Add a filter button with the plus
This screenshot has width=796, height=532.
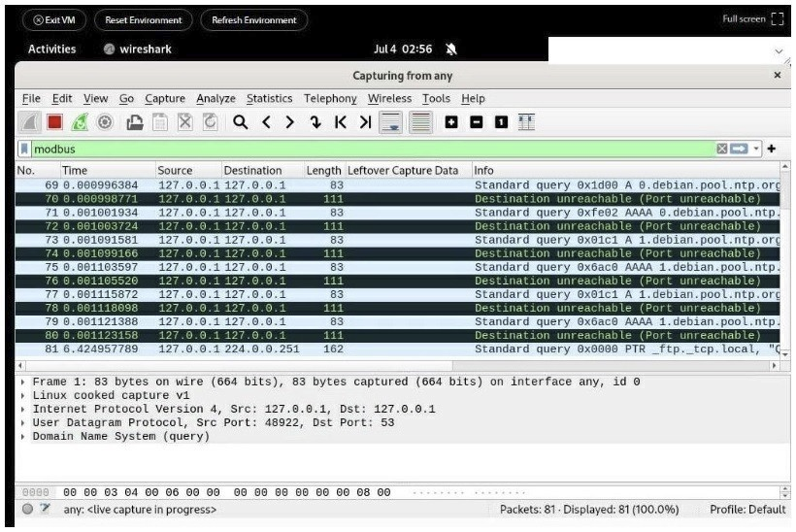point(772,149)
